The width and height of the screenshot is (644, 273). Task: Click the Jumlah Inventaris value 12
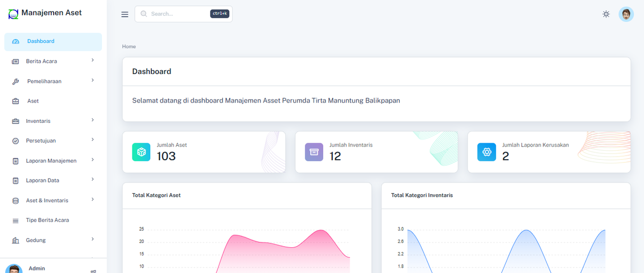coord(335,156)
